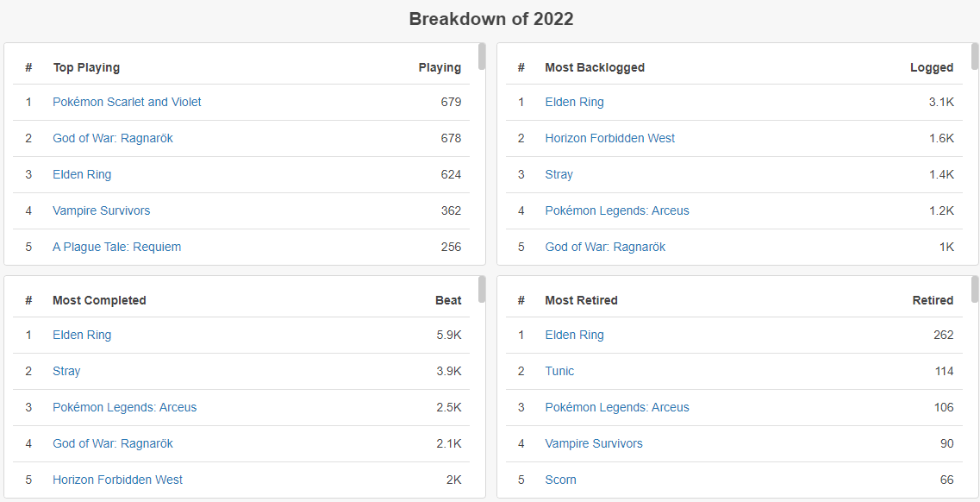
Task: Open Horizon Forbidden West in Most Completed
Action: point(117,480)
